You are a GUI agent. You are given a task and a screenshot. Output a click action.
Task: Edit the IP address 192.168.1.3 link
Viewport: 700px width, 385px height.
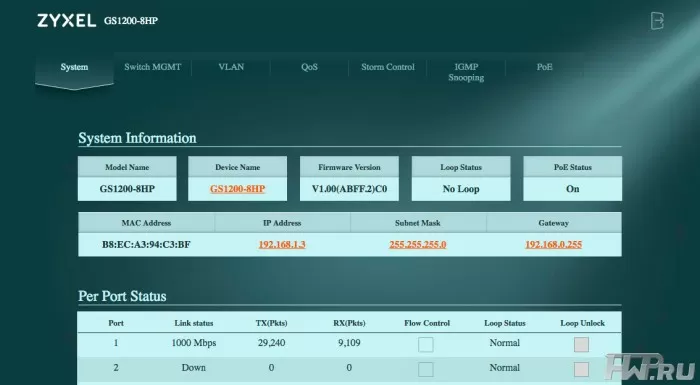point(282,244)
